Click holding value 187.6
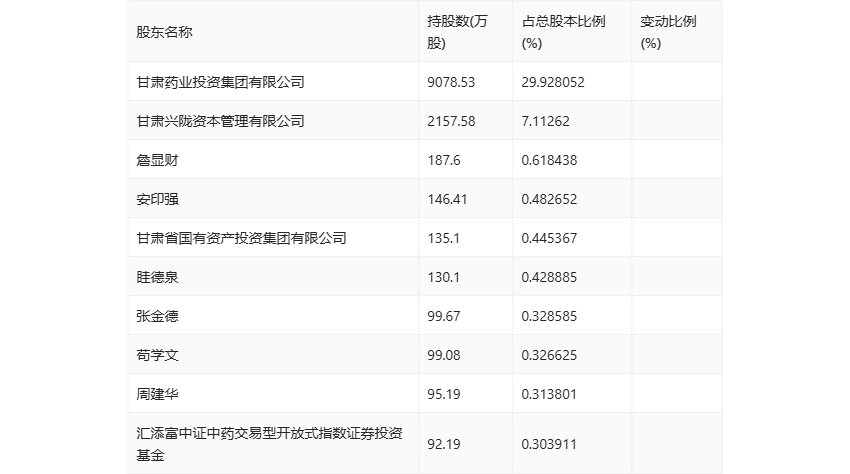 tap(444, 160)
